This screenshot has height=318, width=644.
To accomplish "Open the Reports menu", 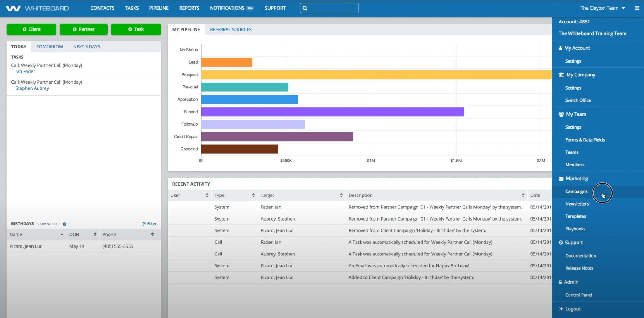I will [189, 8].
